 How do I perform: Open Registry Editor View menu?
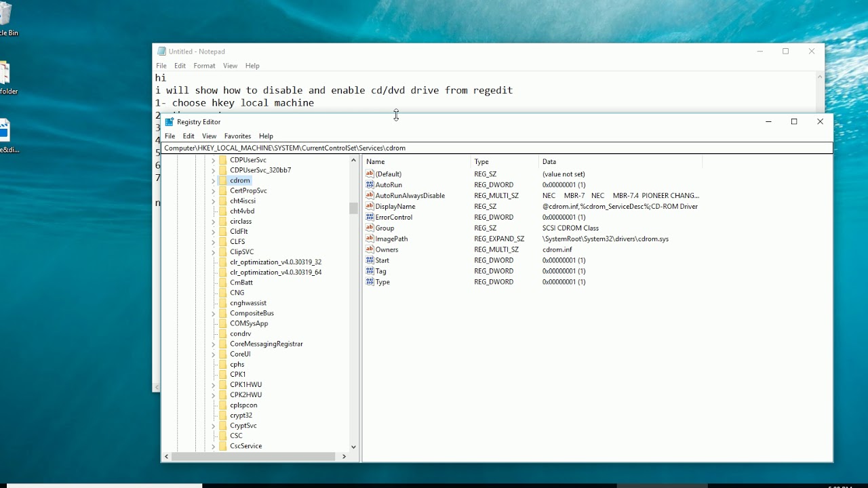[209, 136]
